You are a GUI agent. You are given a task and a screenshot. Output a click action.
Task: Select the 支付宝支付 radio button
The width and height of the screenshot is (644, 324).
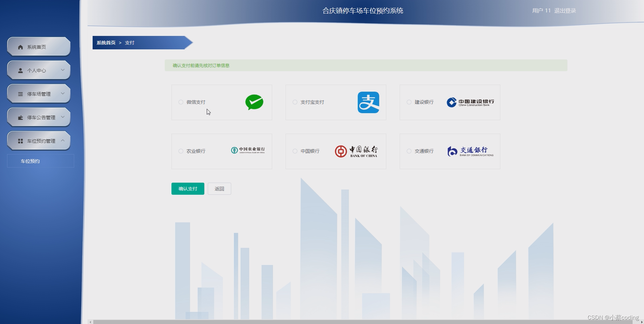[295, 102]
